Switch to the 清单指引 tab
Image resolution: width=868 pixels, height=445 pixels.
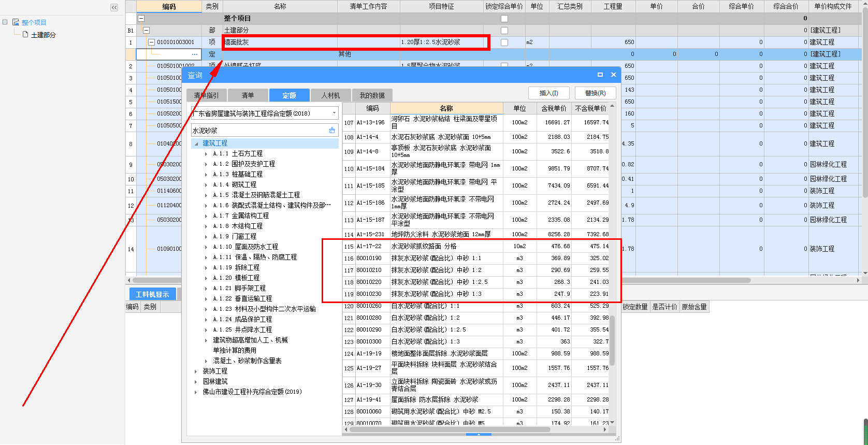(x=206, y=95)
